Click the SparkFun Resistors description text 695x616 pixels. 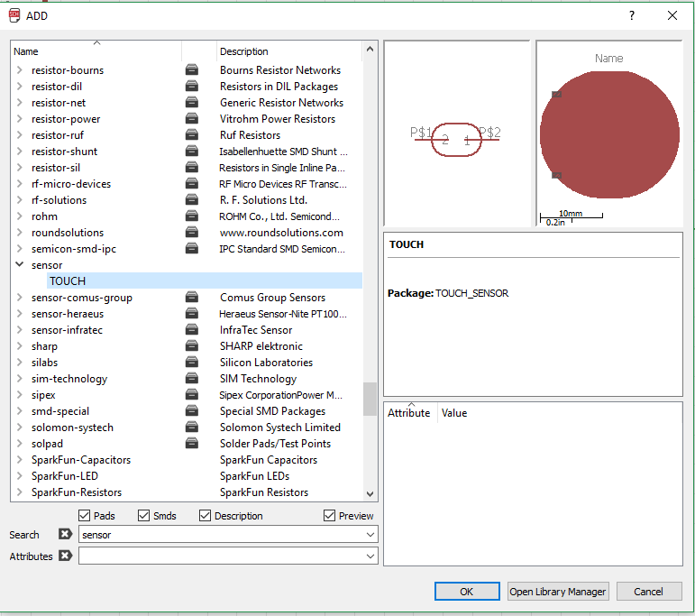click(x=264, y=492)
